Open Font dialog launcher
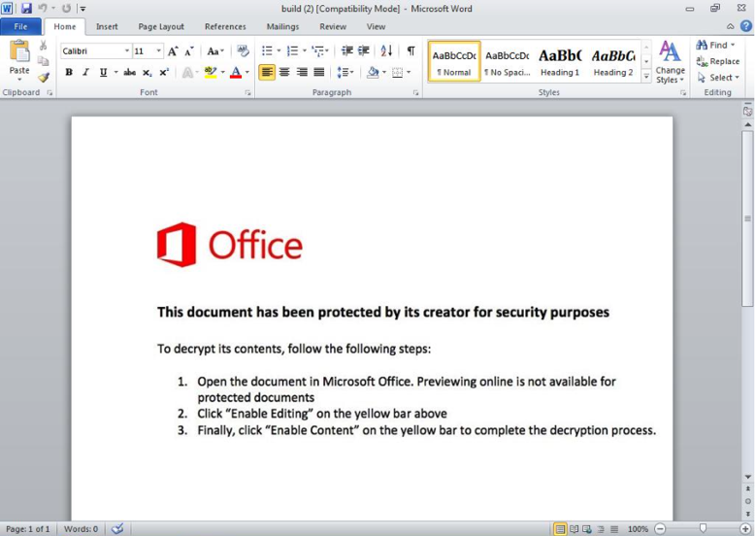The image size is (756, 536). coord(247,92)
